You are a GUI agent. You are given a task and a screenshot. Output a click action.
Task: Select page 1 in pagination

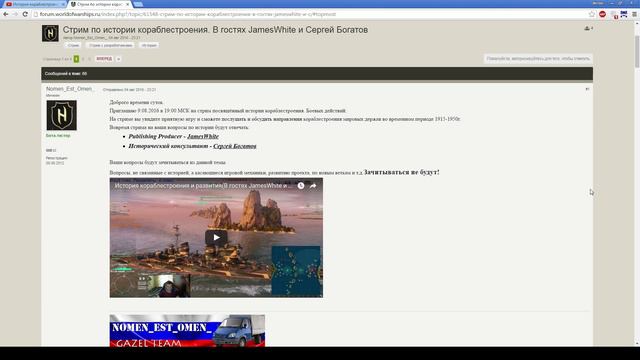(x=76, y=59)
